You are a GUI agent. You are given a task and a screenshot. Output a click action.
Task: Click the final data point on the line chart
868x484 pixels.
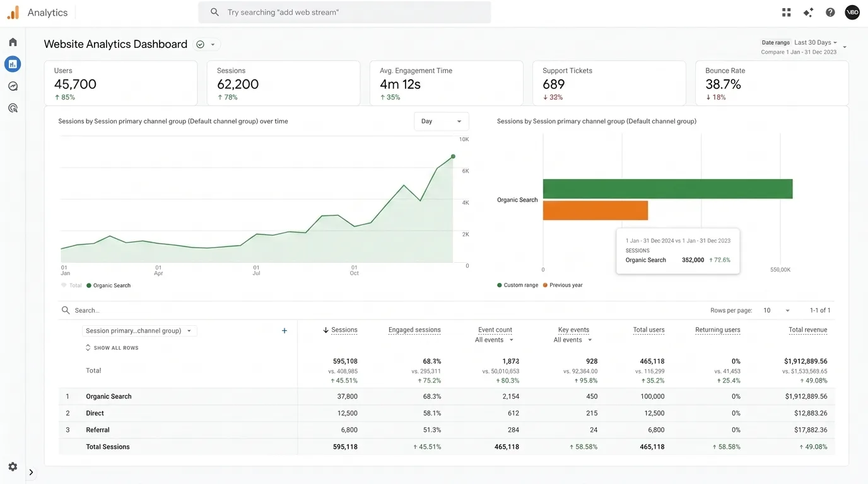[453, 156]
